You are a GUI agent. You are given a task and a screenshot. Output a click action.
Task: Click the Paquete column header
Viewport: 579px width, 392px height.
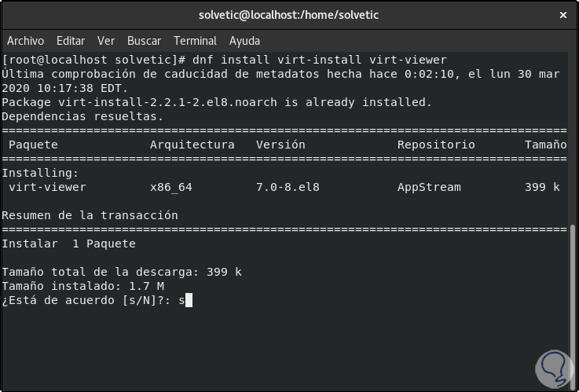point(33,145)
